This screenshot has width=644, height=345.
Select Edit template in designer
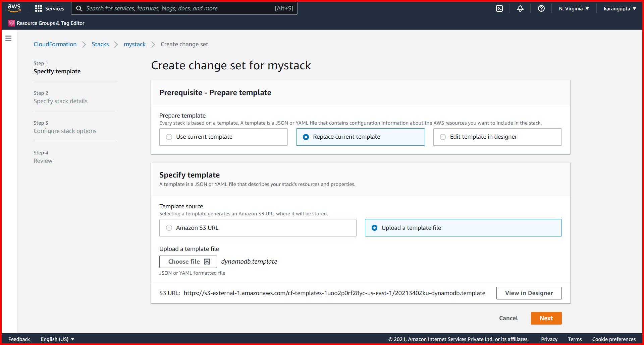click(443, 137)
